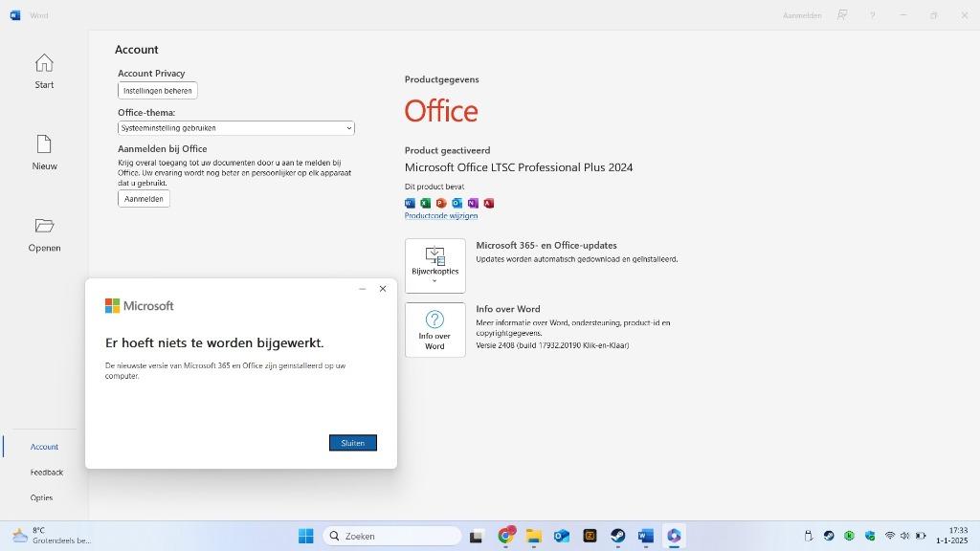Click the OneNote icon under Dit product bevat

[x=473, y=203]
